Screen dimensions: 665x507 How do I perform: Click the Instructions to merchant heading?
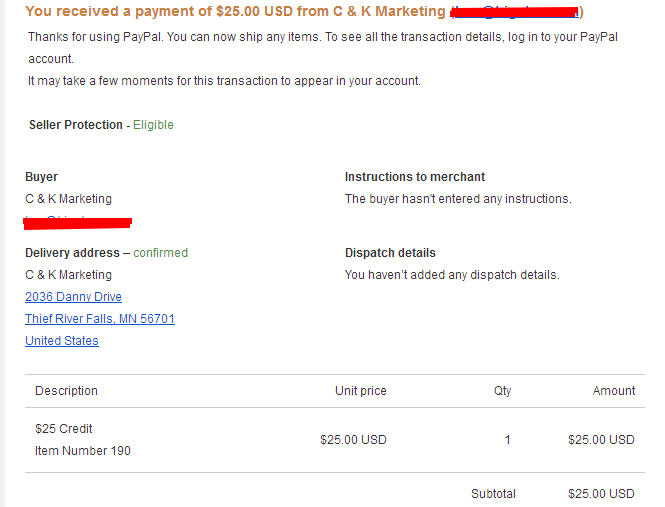point(415,176)
